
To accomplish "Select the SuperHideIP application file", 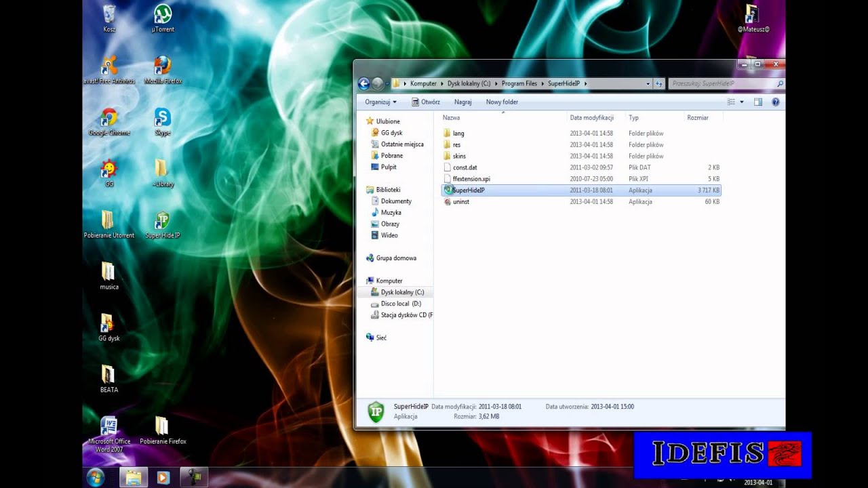I will pyautogui.click(x=580, y=190).
